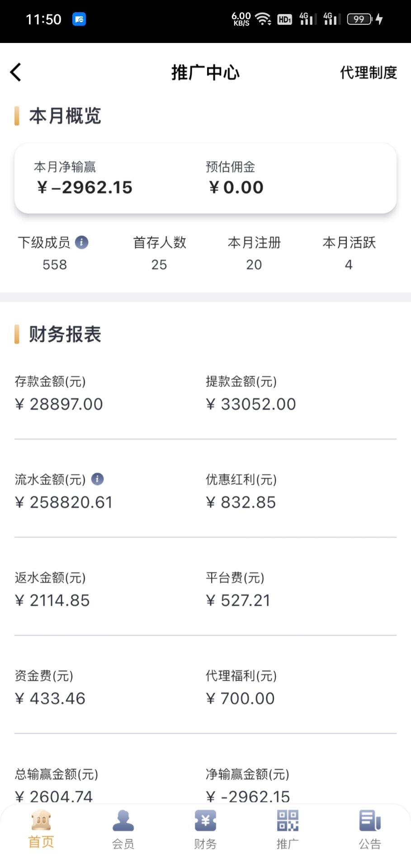Tap the 存款金额 value

[59, 404]
